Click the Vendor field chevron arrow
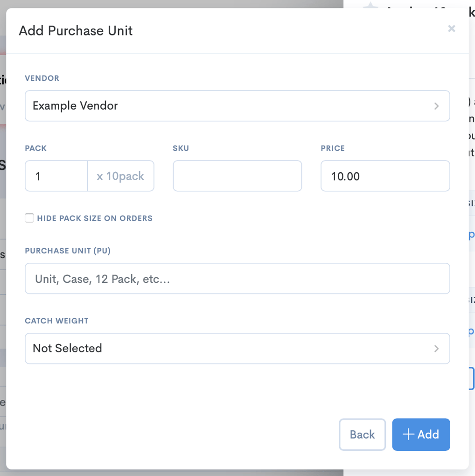Viewport: 475px width, 476px height. [x=436, y=106]
